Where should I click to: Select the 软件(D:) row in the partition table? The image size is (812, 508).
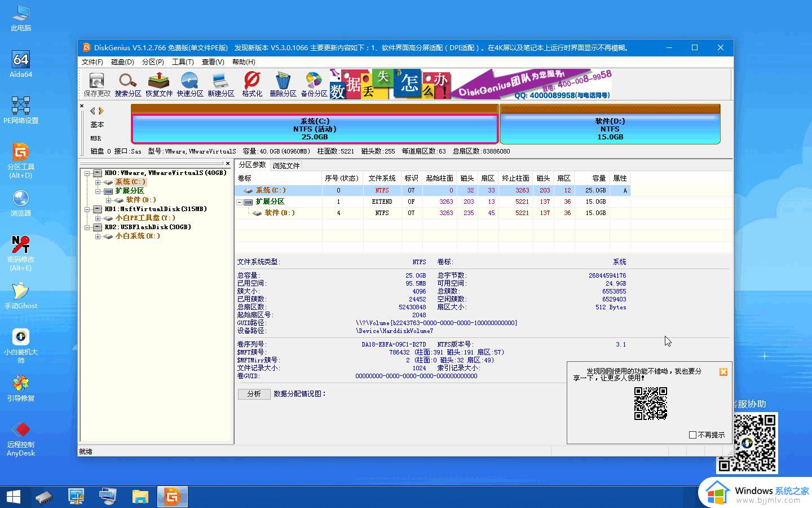[433, 213]
